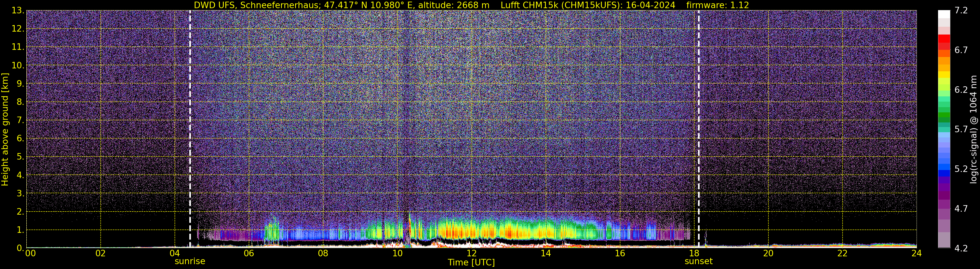Click the colorbar value 7.2
Screen dimensions: 980x269
pos(961,11)
